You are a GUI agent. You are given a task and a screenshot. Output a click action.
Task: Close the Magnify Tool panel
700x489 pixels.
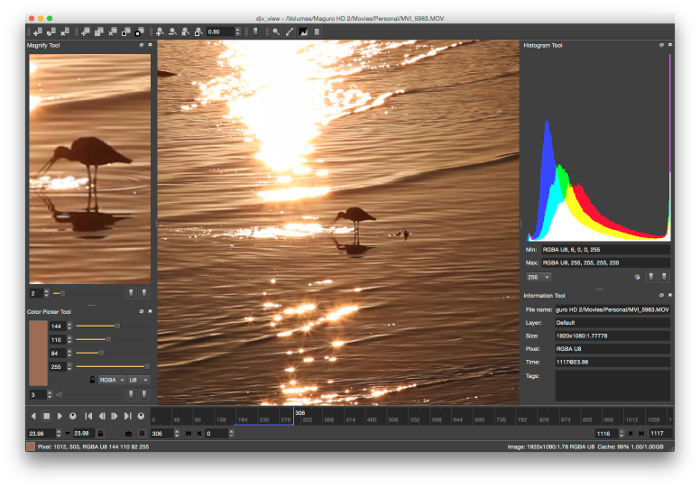pyautogui.click(x=150, y=45)
